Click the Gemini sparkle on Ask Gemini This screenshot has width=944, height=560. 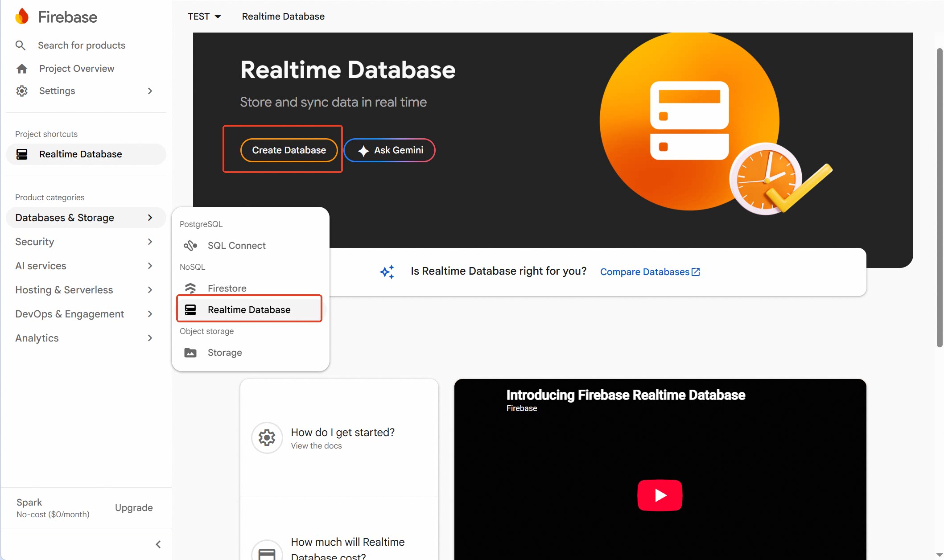click(363, 151)
